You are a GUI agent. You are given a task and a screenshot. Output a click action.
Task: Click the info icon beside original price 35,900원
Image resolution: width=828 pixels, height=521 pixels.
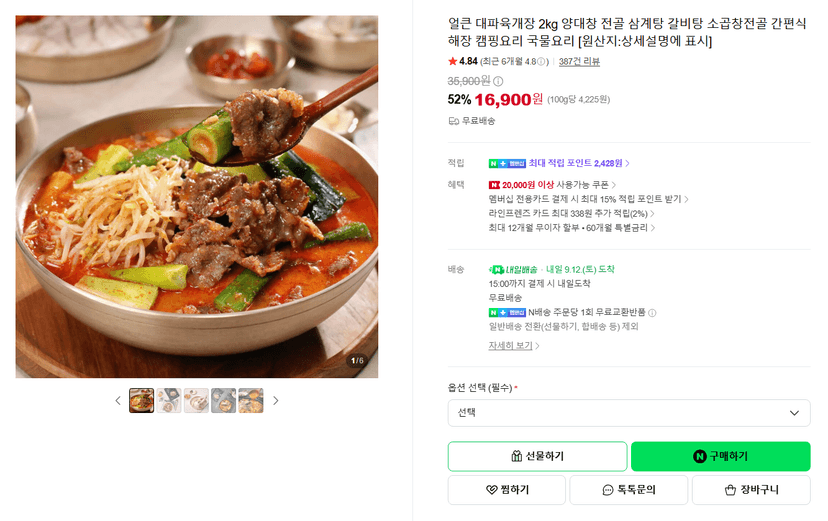pos(498,81)
